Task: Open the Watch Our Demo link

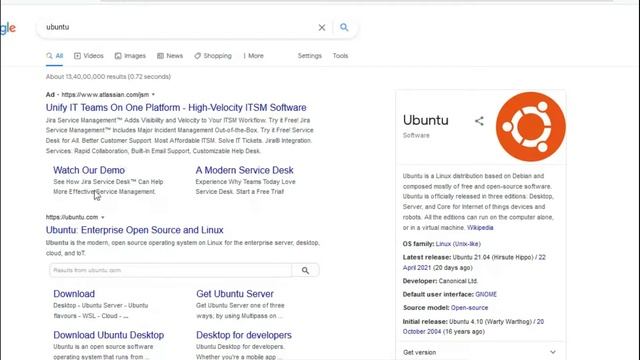Action: (x=89, y=170)
